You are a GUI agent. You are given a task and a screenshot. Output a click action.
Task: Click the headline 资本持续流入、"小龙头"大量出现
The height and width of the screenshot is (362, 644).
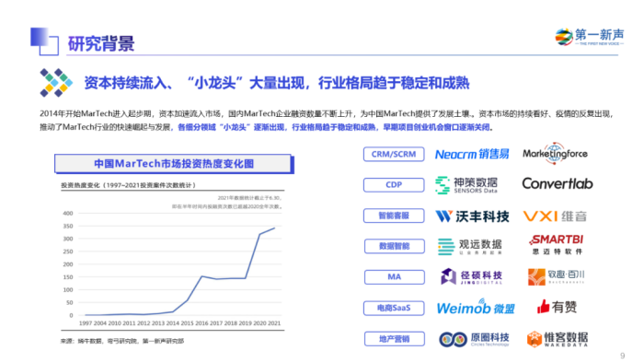tap(276, 83)
